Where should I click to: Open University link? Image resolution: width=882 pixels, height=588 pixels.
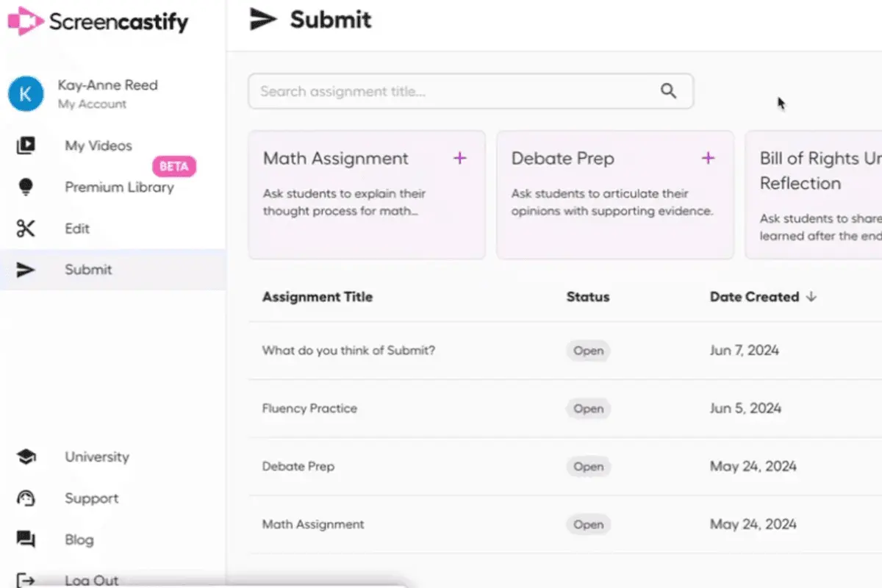pyautogui.click(x=97, y=457)
